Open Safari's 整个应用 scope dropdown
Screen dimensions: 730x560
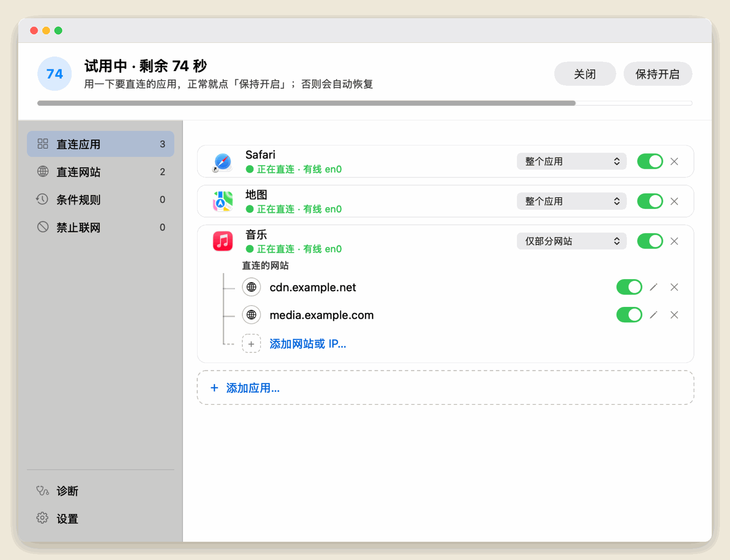click(571, 161)
